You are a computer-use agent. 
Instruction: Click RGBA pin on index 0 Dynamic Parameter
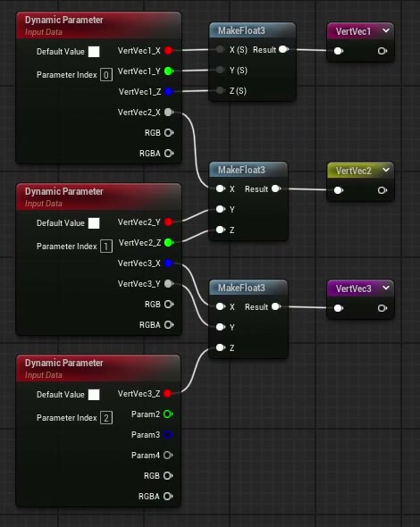pyautogui.click(x=169, y=154)
